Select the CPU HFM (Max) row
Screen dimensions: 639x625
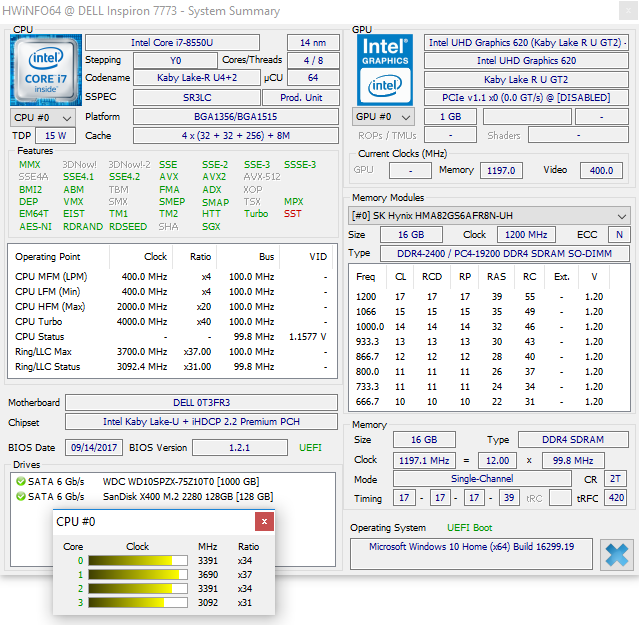click(172, 306)
